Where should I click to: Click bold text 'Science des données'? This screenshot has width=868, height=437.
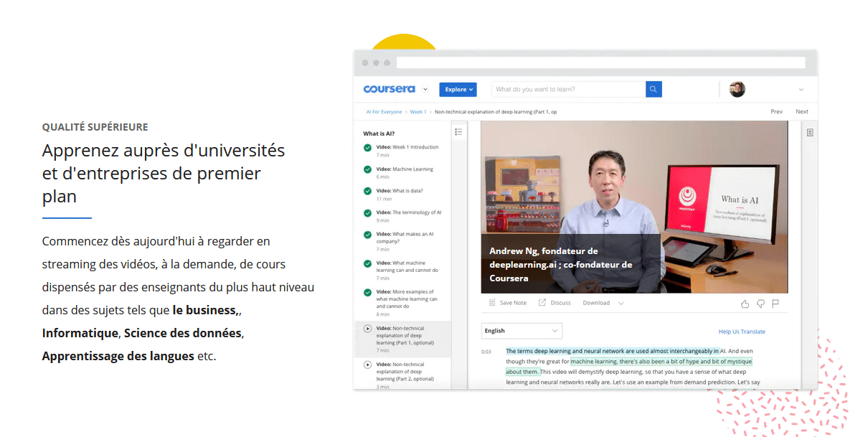click(182, 333)
